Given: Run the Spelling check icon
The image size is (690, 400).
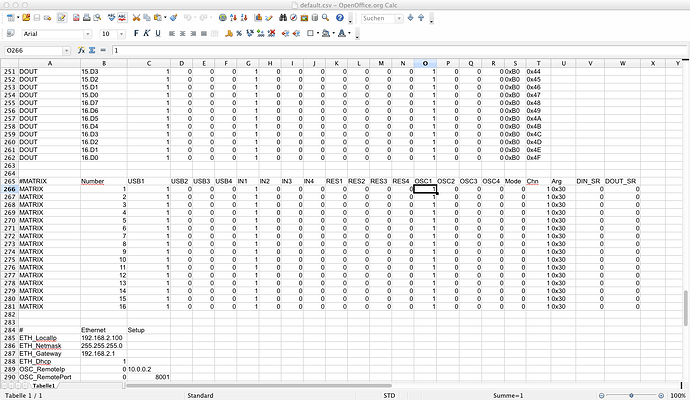Looking at the screenshot, I should [112, 18].
